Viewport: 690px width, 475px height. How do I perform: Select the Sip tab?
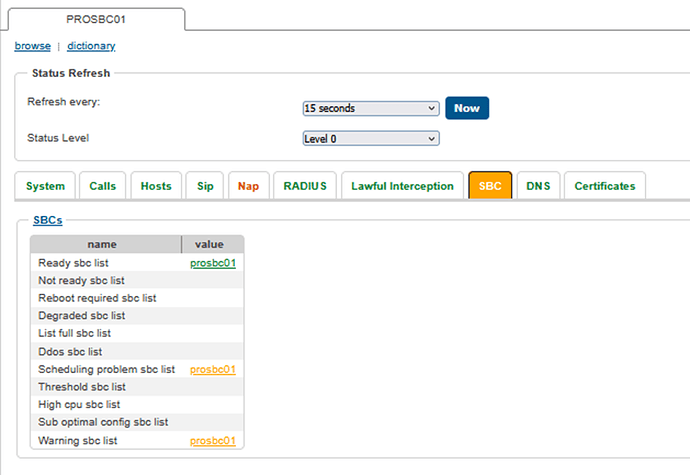(x=205, y=186)
